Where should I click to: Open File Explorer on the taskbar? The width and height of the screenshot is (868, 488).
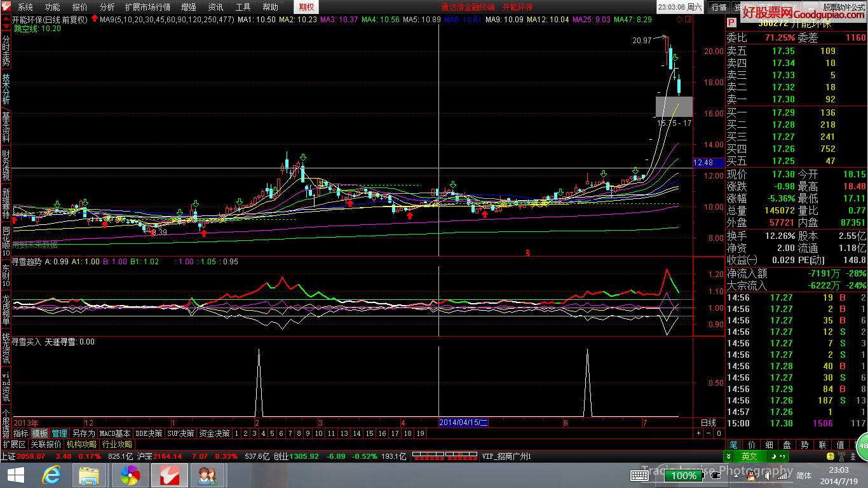pos(89,475)
